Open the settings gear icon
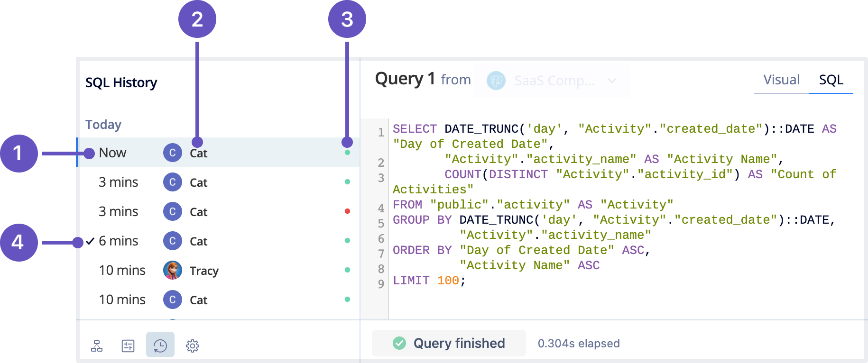 point(193,346)
